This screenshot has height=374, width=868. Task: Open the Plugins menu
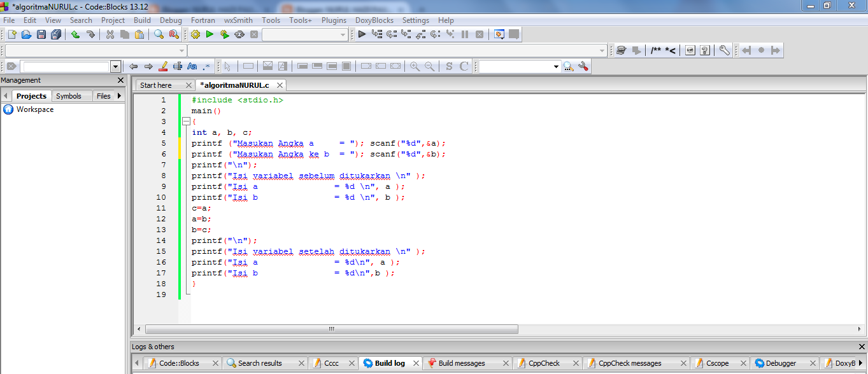point(334,20)
